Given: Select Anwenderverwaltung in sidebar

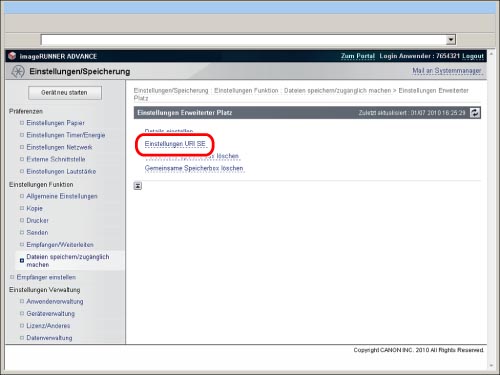Looking at the screenshot, I should (x=55, y=301).
